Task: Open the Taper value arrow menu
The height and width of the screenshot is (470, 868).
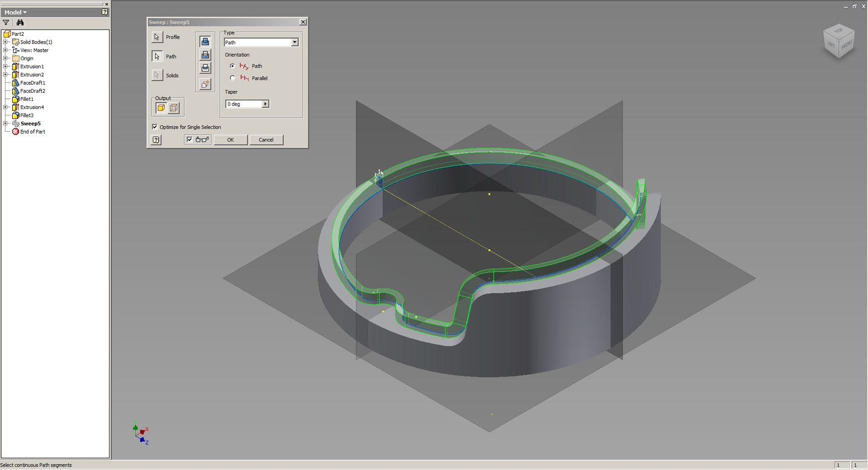Action: point(265,104)
